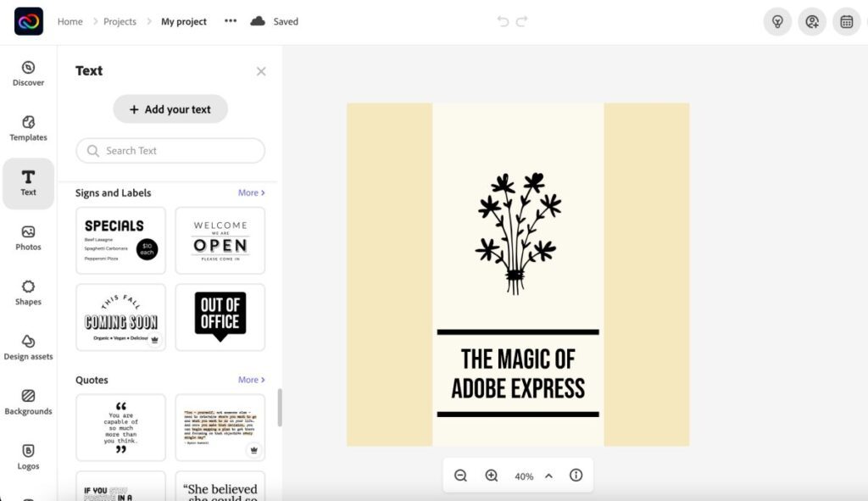This screenshot has width=868, height=501.
Task: Open the Design assets panel
Action: (28, 348)
